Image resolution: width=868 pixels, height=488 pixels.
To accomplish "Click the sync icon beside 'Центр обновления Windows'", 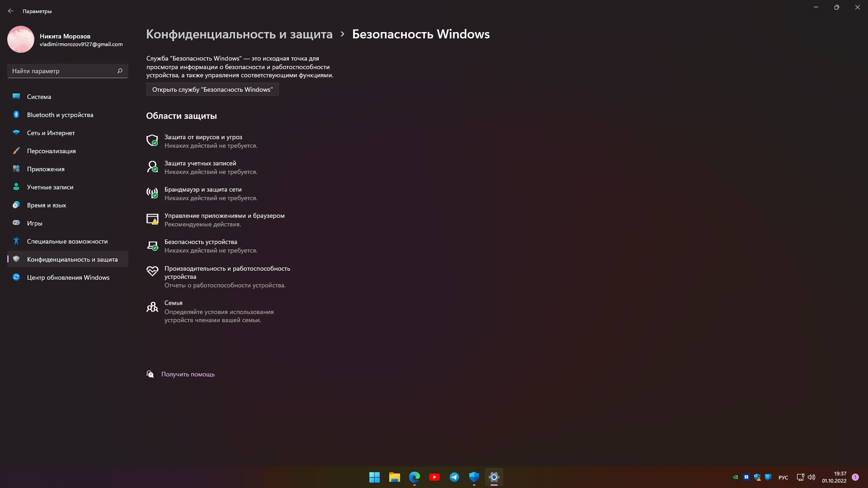I will (x=16, y=277).
